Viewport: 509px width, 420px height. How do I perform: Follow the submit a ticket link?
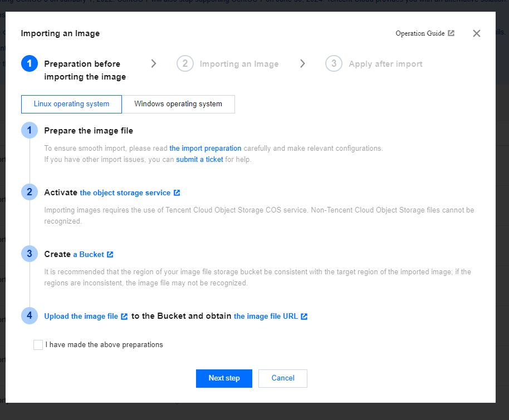click(x=199, y=160)
